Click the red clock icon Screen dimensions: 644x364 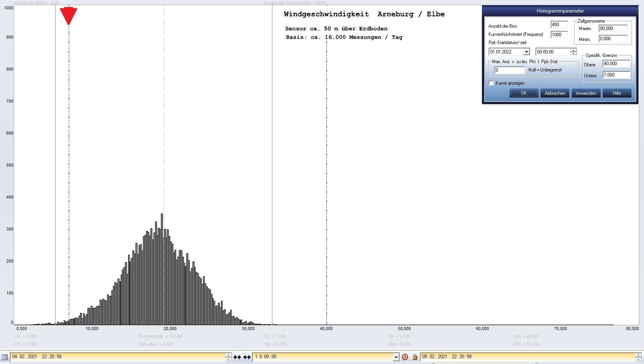[x=405, y=357]
